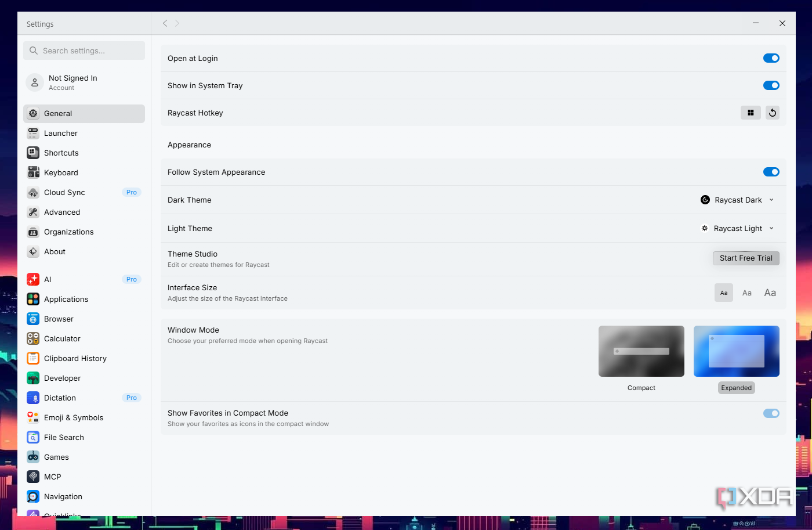The height and width of the screenshot is (530, 812).
Task: Click the Cloud Sync icon
Action: [x=33, y=193]
